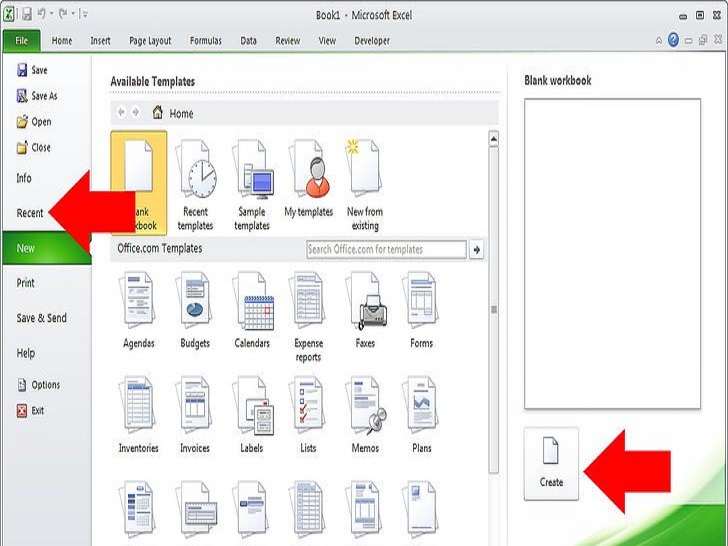Click Save in the File menu
728x546 pixels.
coord(32,70)
